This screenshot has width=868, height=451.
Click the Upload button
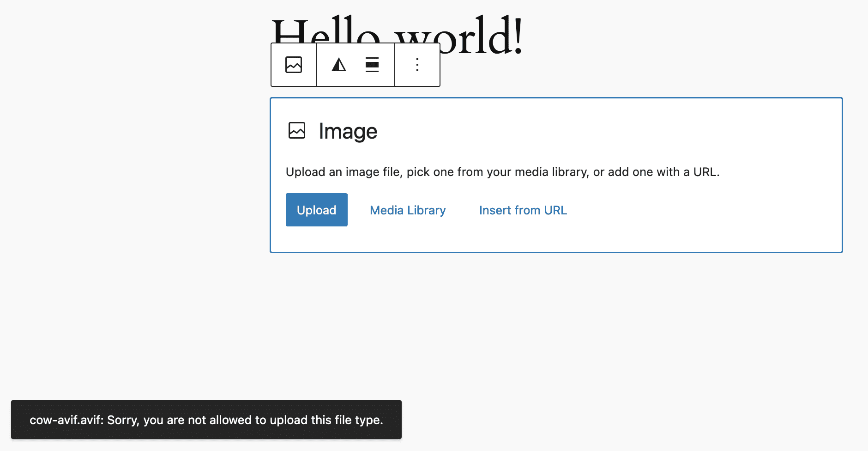[x=316, y=210]
